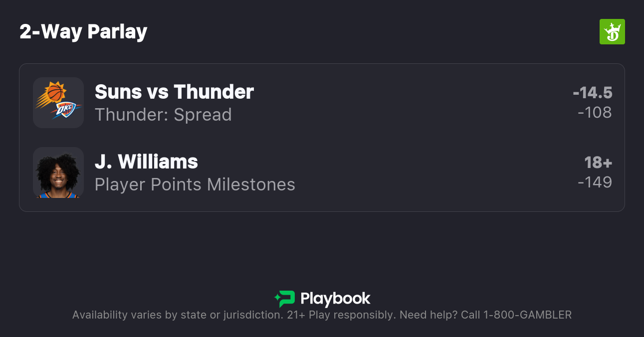Screen dimensions: 644x337
Task: Select the Suns vs Thunder matchup title
Action: coord(174,92)
